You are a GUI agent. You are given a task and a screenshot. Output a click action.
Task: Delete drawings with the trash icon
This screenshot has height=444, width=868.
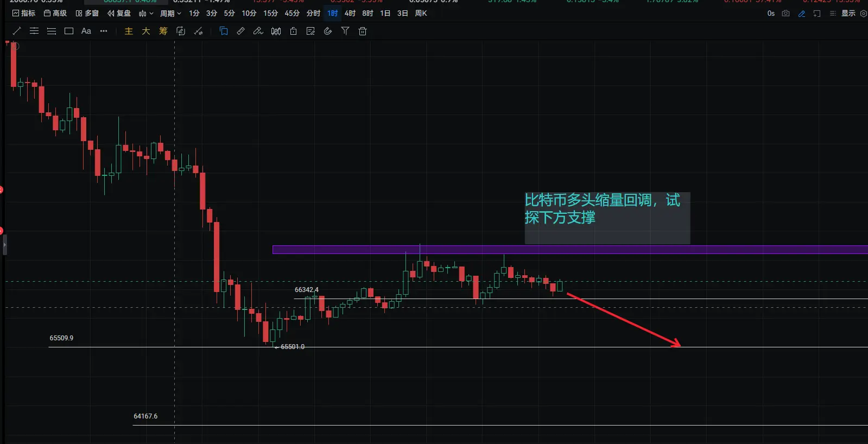tap(363, 31)
